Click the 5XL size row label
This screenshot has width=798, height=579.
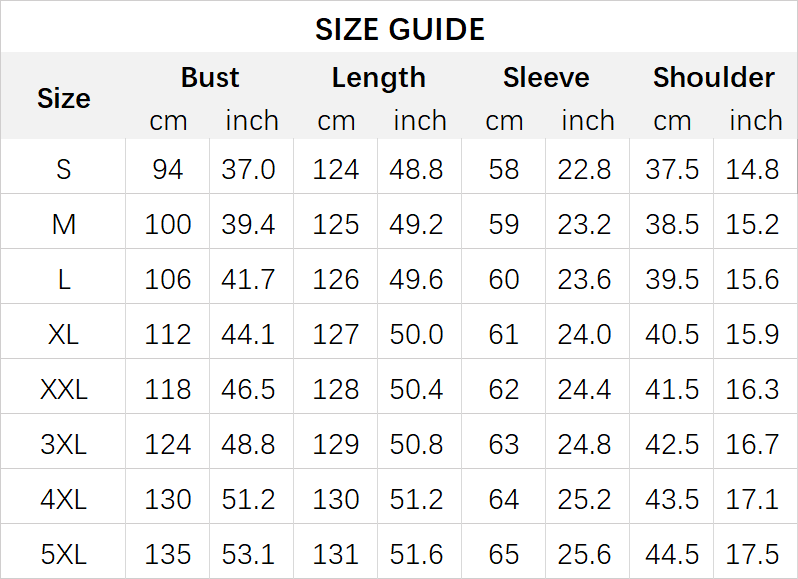(x=63, y=554)
